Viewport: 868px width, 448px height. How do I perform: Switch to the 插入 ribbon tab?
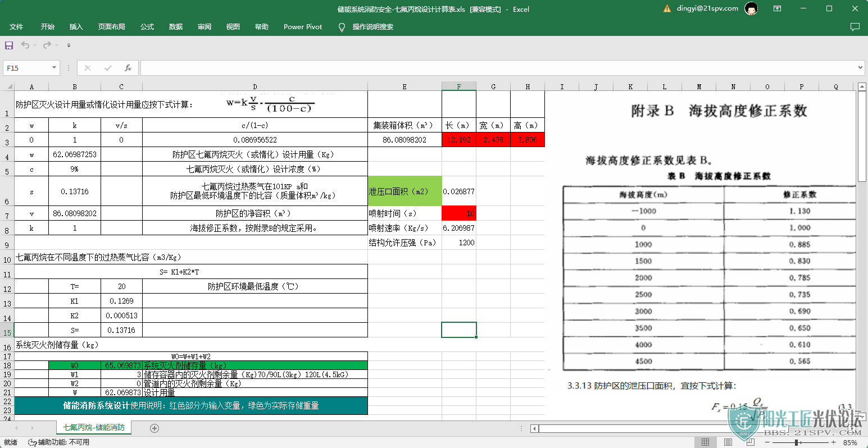pos(76,26)
